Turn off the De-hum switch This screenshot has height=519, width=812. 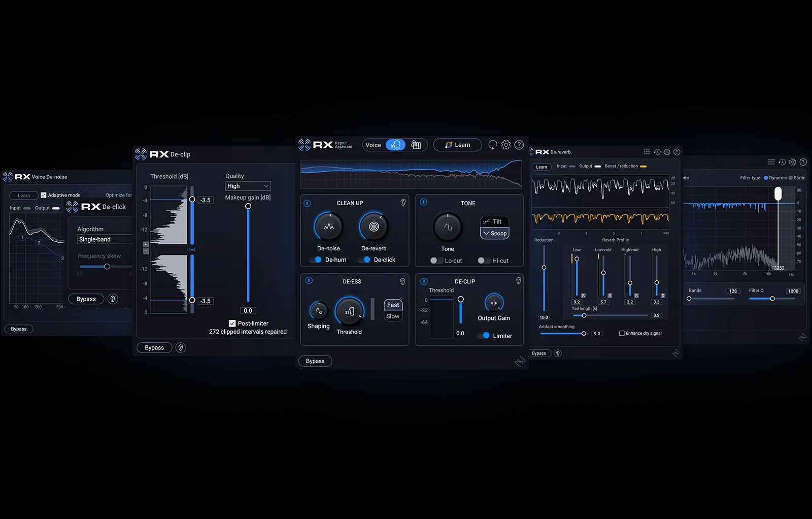(315, 259)
